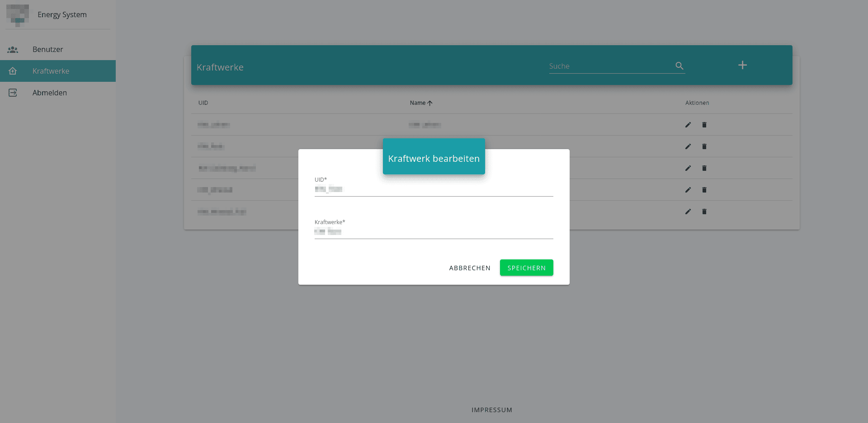Click trash icon in third table row
868x423 pixels.
point(704,168)
